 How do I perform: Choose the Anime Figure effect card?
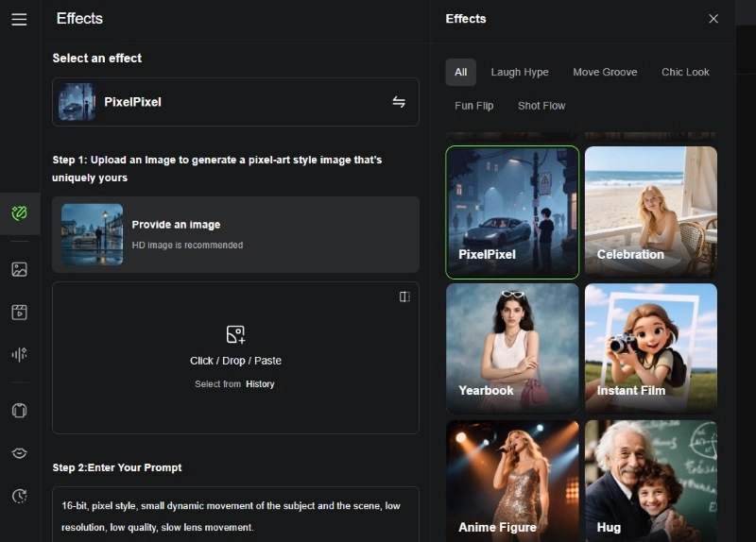(512, 481)
